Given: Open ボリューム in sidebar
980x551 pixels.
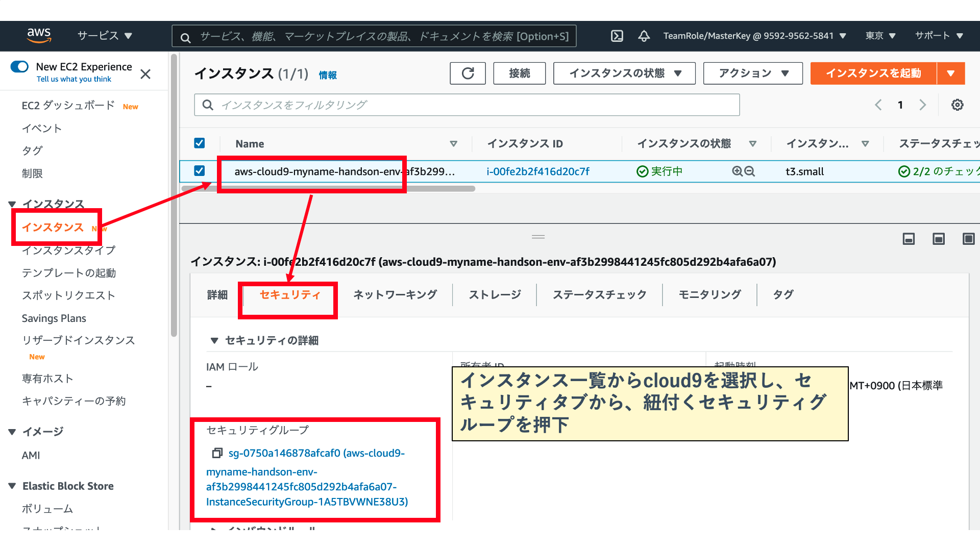Looking at the screenshot, I should point(47,509).
